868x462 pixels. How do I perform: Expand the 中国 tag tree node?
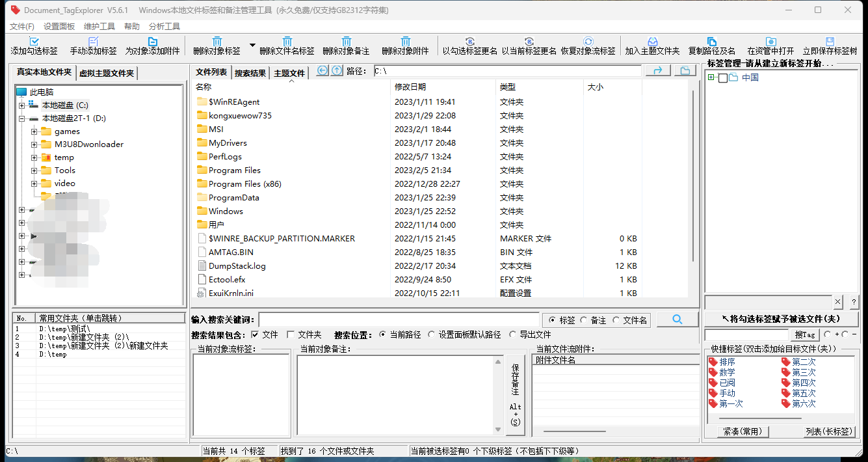click(711, 78)
